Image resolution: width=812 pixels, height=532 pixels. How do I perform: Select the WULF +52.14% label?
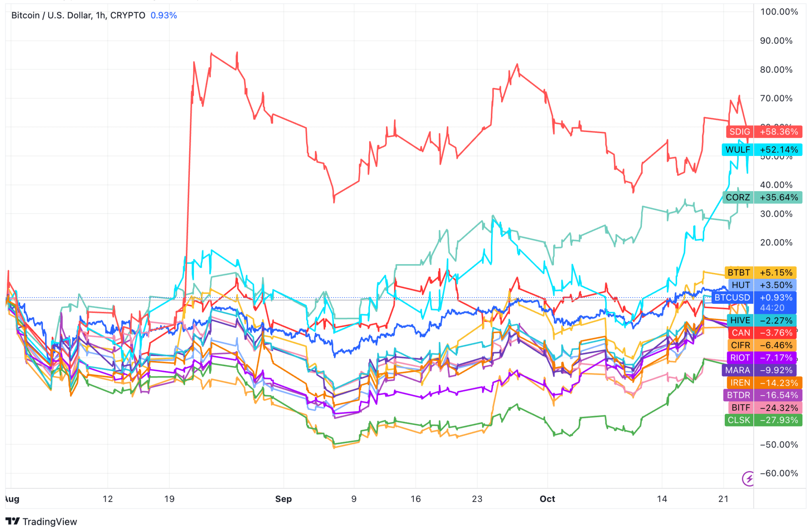click(762, 150)
